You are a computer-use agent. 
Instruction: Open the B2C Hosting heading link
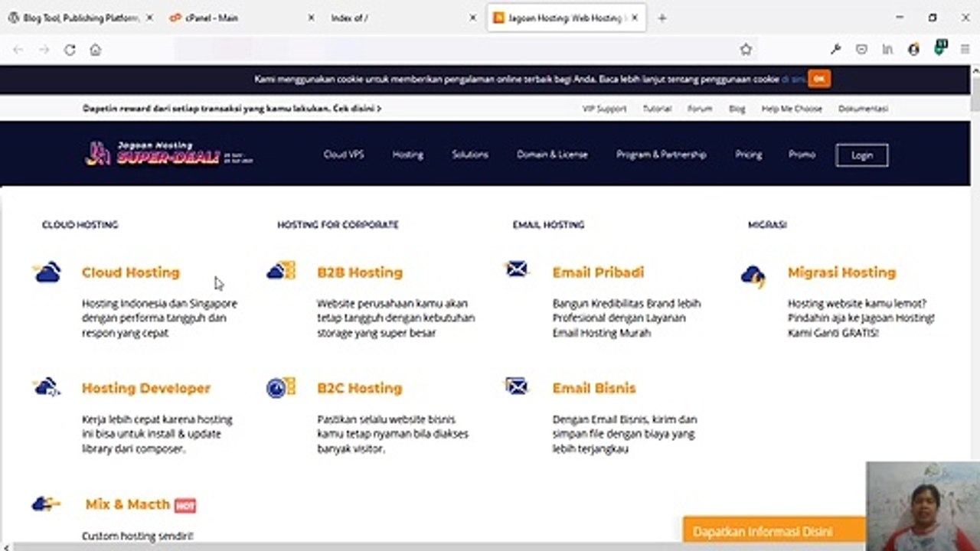360,388
